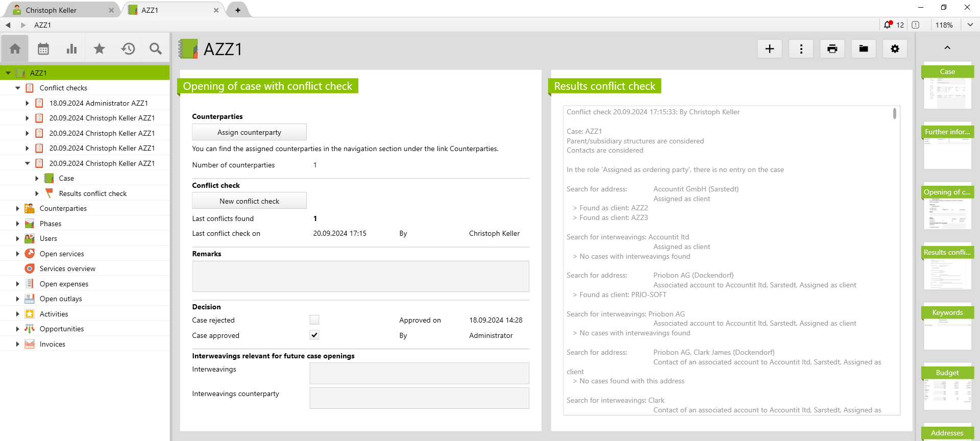Open the Budget thumbnail
The image size is (980, 441).
(x=947, y=387)
